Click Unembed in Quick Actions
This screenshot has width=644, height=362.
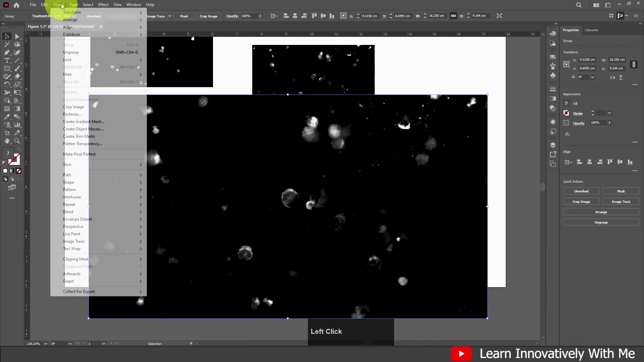(x=581, y=191)
